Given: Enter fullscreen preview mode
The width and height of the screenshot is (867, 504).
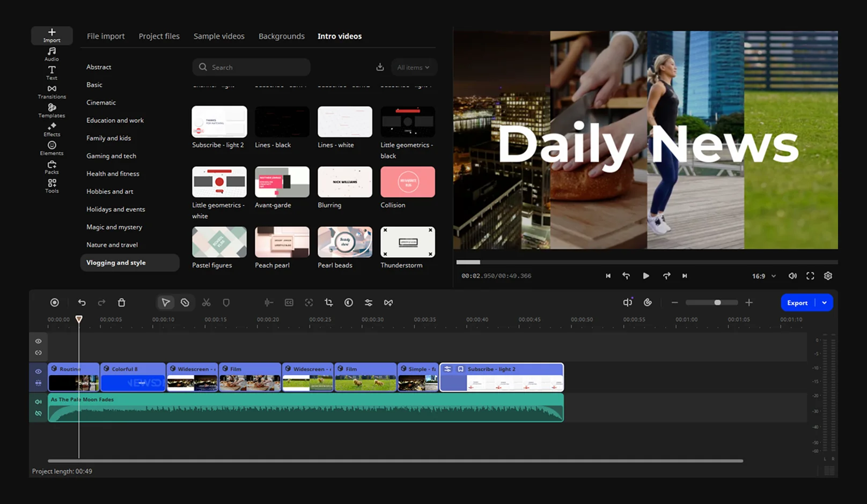Looking at the screenshot, I should 810,276.
